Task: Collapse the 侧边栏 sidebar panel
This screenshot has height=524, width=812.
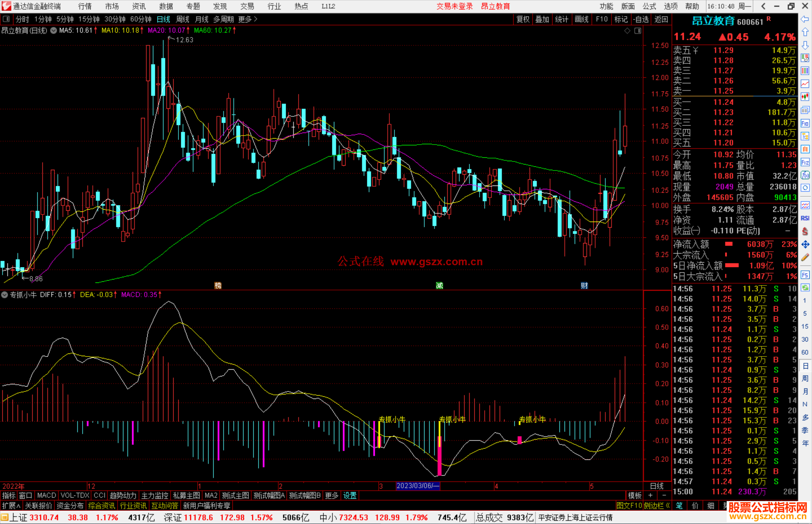Action: click(657, 506)
